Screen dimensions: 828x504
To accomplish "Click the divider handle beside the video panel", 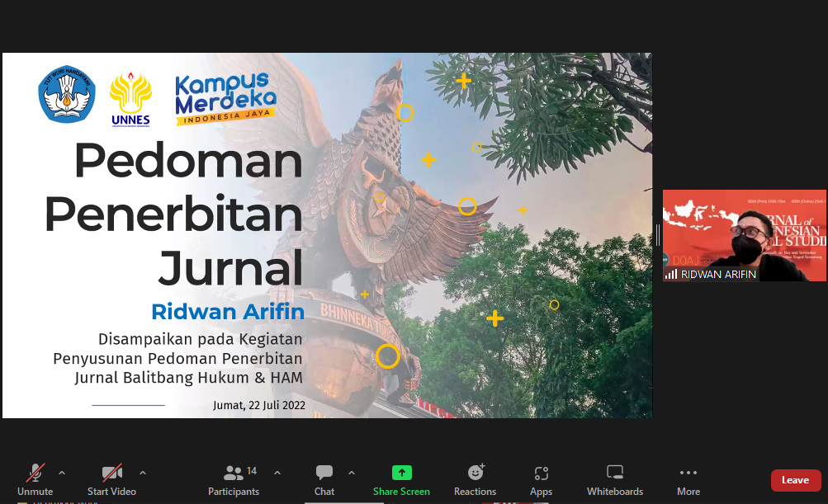I will pos(658,236).
